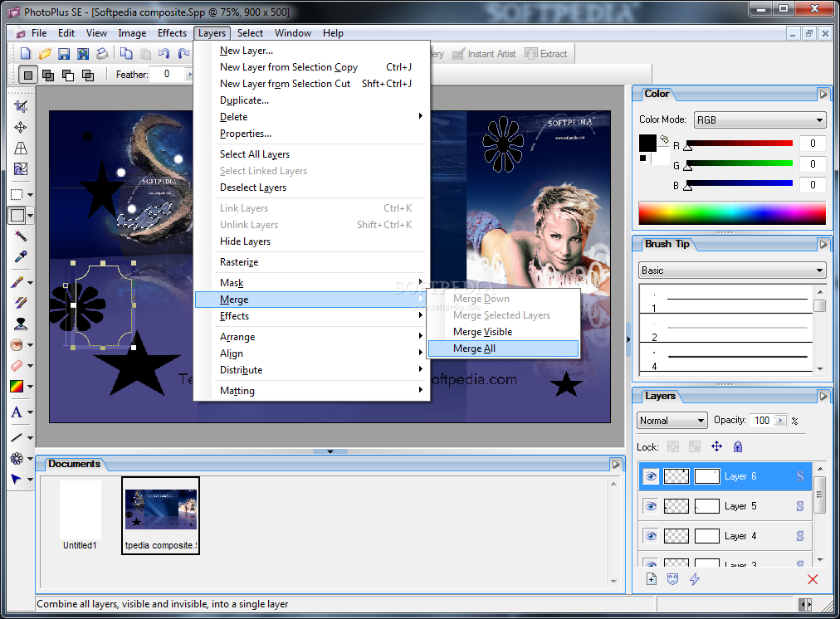This screenshot has height=619, width=840.
Task: Select the Node edit arrow tool
Action: click(17, 480)
